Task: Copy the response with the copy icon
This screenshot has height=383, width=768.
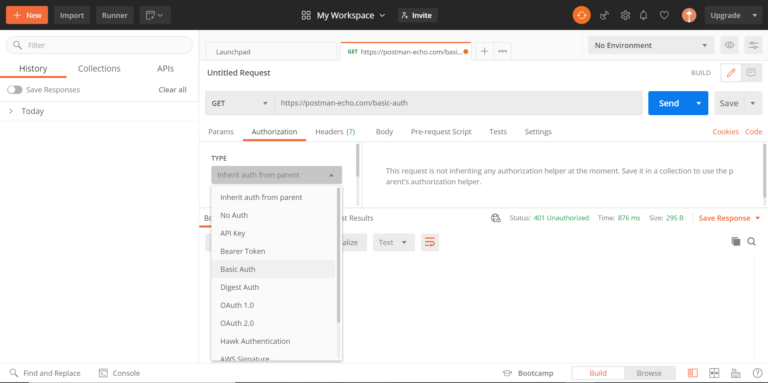Action: click(736, 241)
